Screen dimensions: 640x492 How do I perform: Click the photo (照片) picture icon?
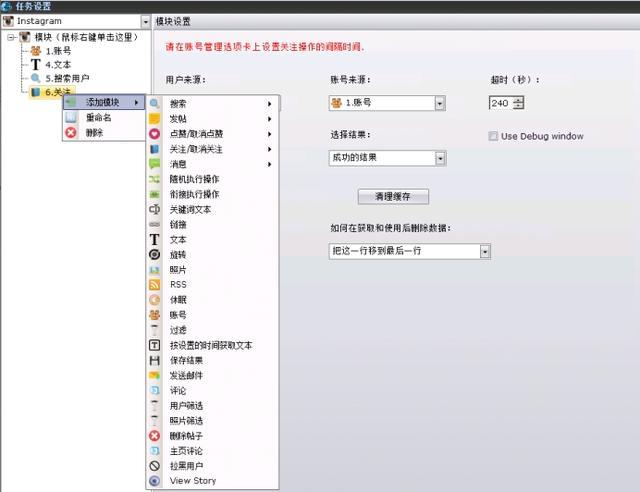[x=154, y=270]
